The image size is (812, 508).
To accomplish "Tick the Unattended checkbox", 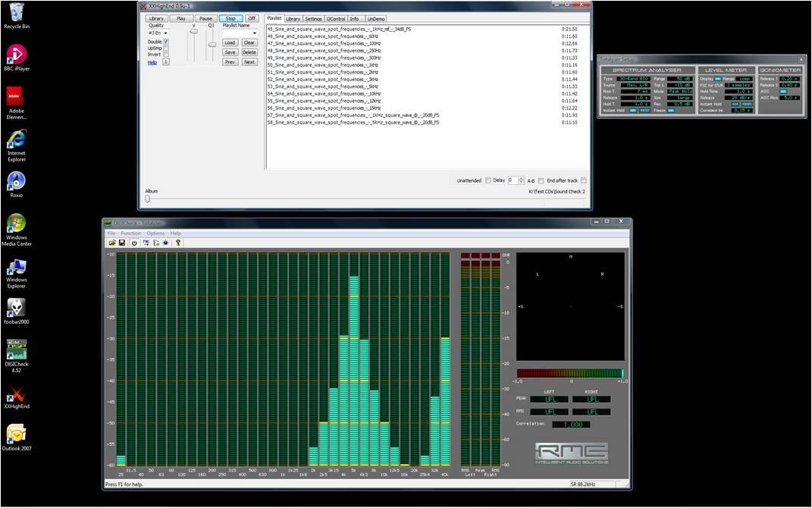I will (488, 180).
